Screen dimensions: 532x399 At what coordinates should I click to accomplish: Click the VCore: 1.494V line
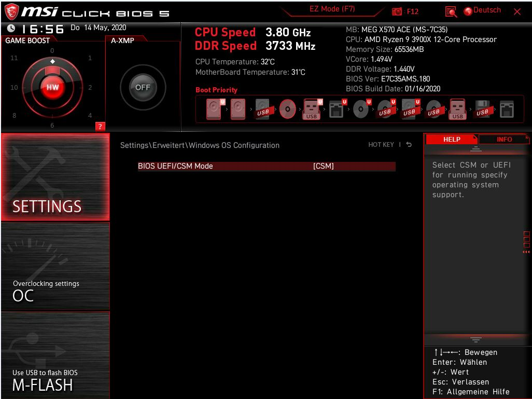[369, 59]
